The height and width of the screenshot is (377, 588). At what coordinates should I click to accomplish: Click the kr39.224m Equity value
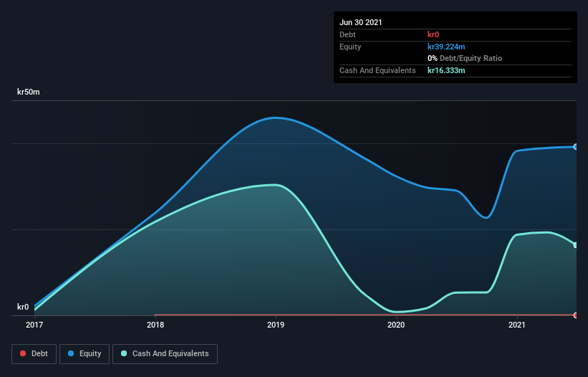446,47
